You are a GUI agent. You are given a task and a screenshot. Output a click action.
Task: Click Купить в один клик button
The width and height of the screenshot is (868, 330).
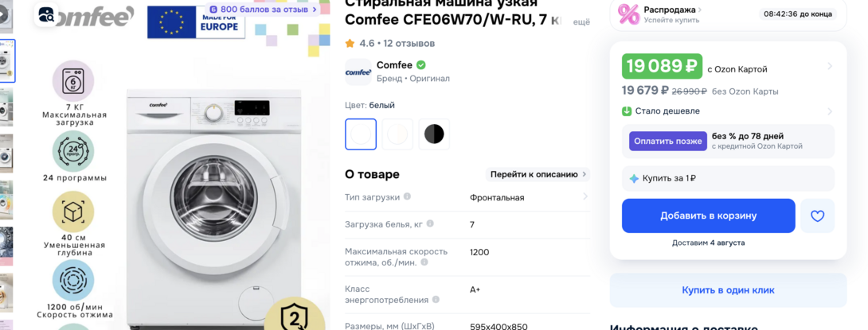pyautogui.click(x=728, y=290)
